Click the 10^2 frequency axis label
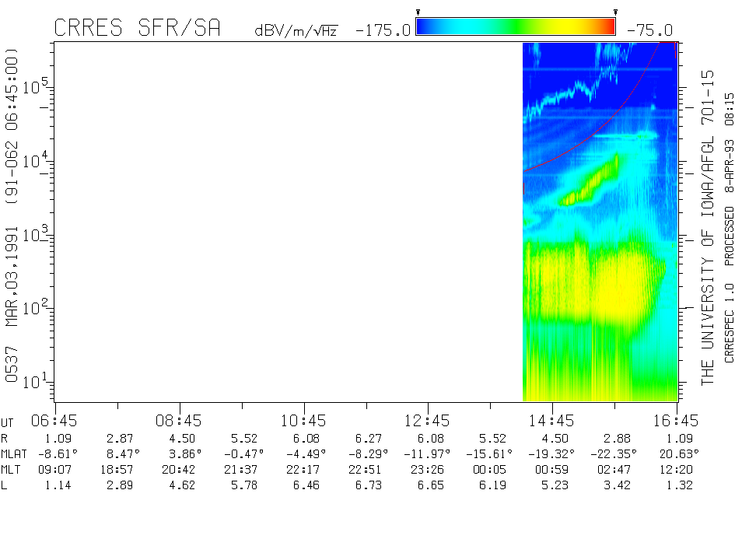The width and height of the screenshot is (735, 560). pyautogui.click(x=31, y=308)
